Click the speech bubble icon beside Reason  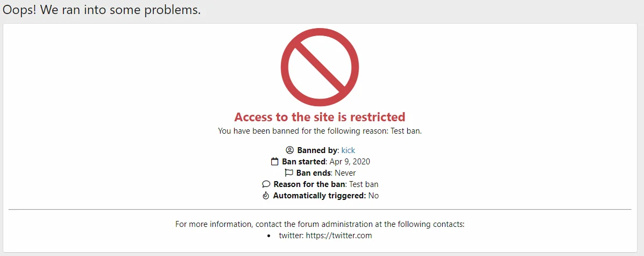point(266,184)
